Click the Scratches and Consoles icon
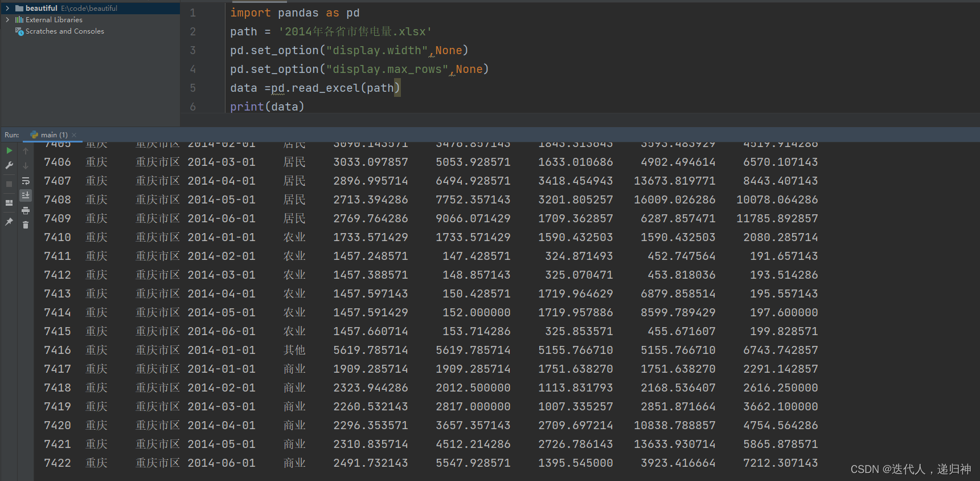The width and height of the screenshot is (980, 481). [19, 31]
